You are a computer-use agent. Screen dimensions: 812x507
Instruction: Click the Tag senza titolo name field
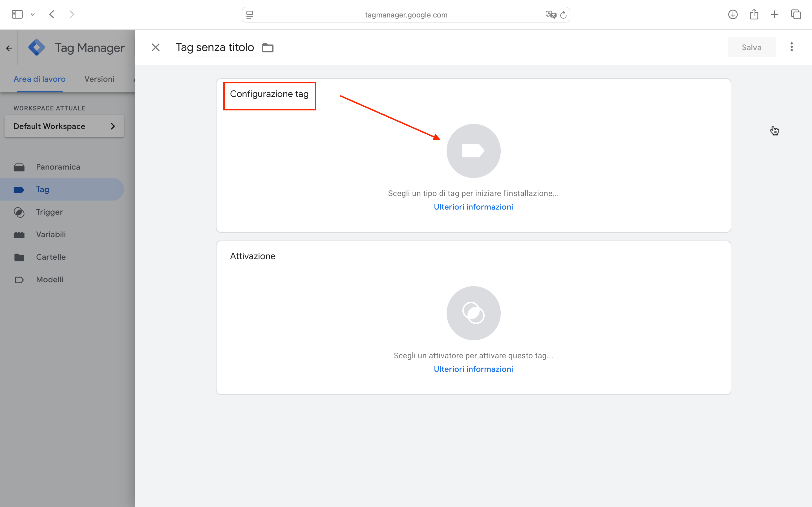[215, 47]
